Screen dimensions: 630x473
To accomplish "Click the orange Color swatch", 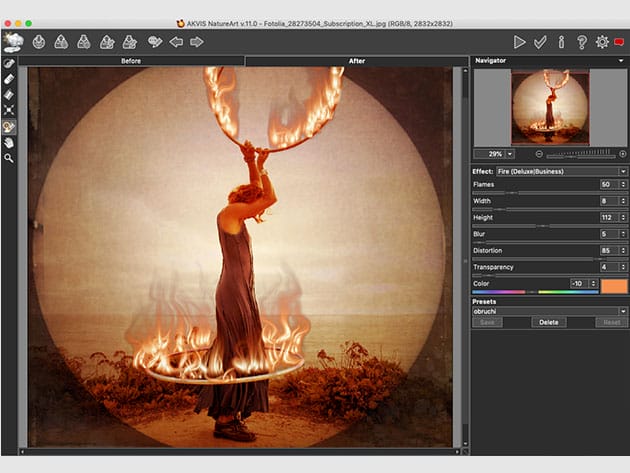I will [613, 285].
